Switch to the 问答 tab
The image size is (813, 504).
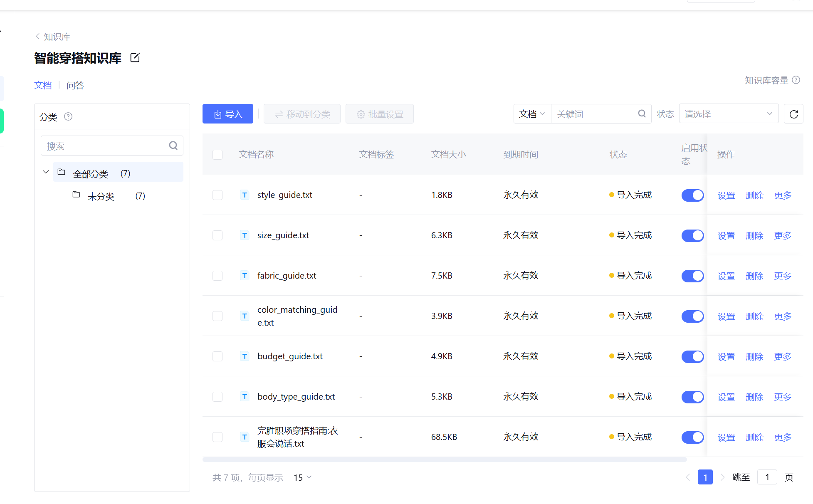coord(75,85)
